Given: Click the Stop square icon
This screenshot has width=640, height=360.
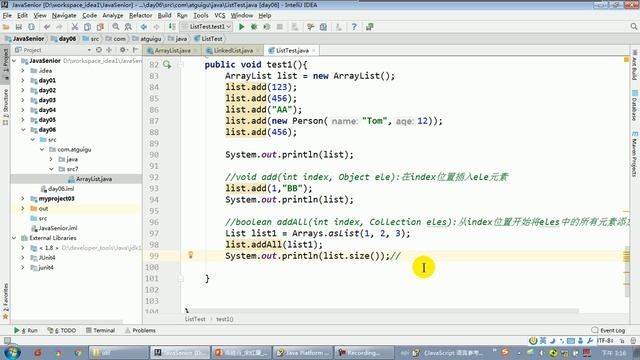Looking at the screenshot, I should [x=280, y=27].
